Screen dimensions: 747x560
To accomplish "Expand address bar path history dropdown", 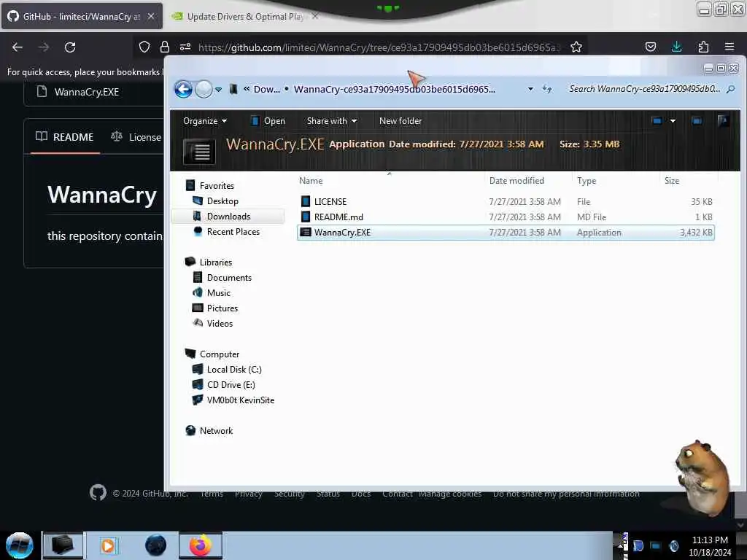I will coord(530,89).
